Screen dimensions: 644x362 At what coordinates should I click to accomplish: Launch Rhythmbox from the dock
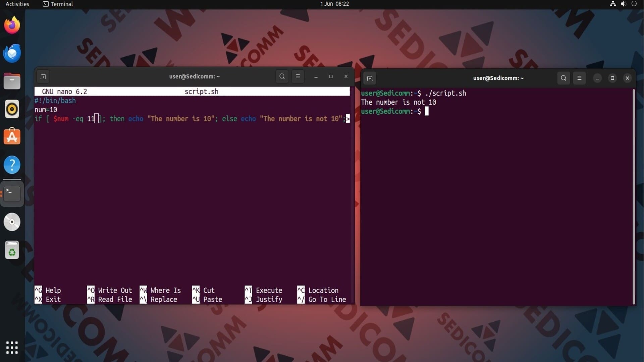12,109
